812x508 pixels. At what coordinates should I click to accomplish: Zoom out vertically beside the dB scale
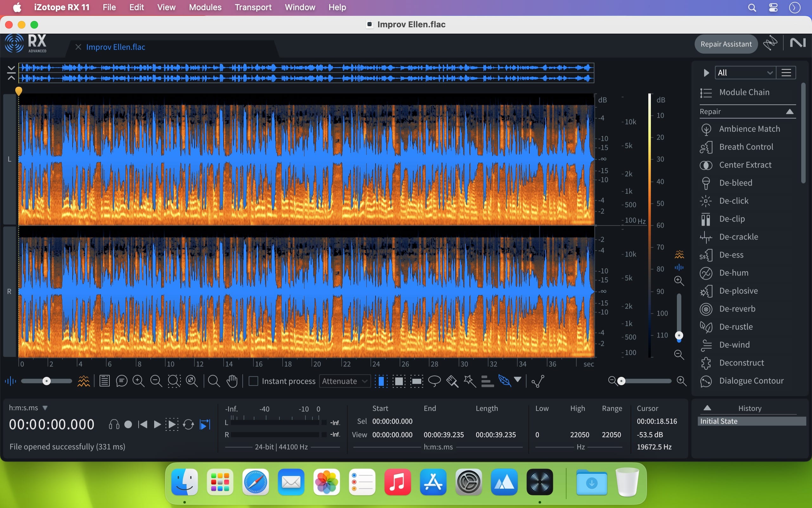click(x=679, y=354)
